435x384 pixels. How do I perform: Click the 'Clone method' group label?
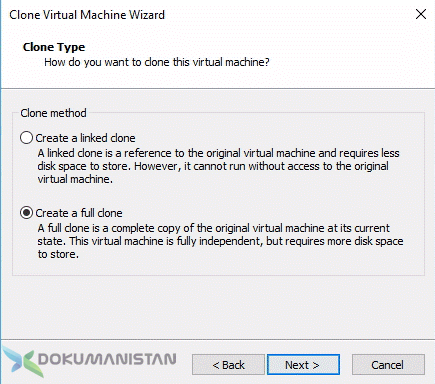point(53,113)
